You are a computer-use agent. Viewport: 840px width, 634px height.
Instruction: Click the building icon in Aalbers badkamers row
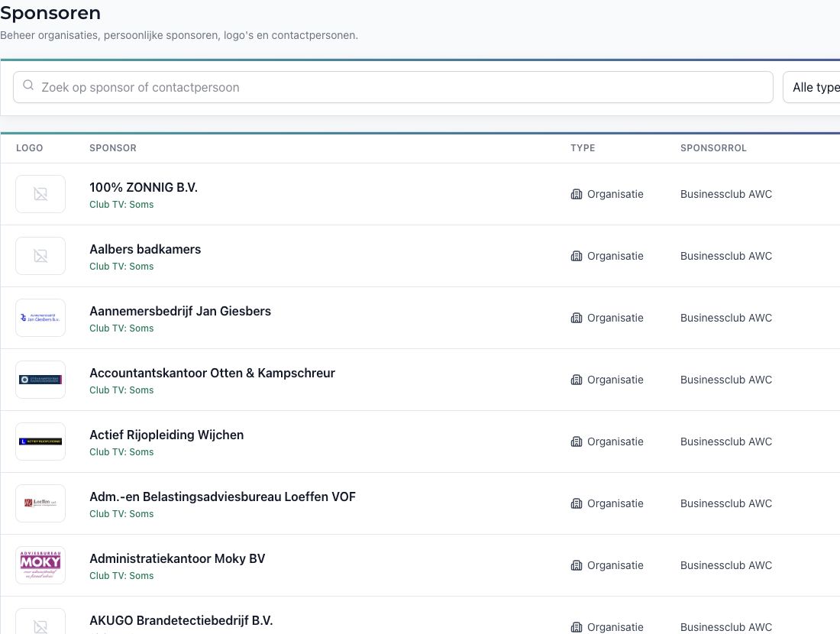coord(577,256)
